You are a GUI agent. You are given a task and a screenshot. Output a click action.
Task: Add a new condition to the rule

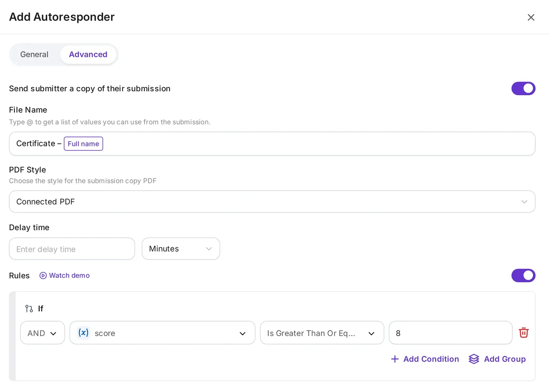(425, 359)
